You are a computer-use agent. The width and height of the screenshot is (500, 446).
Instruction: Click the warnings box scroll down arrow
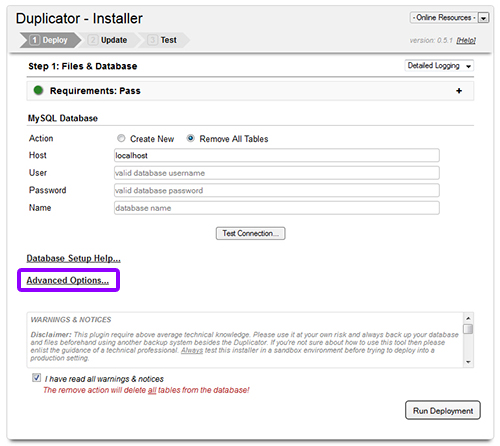468,362
